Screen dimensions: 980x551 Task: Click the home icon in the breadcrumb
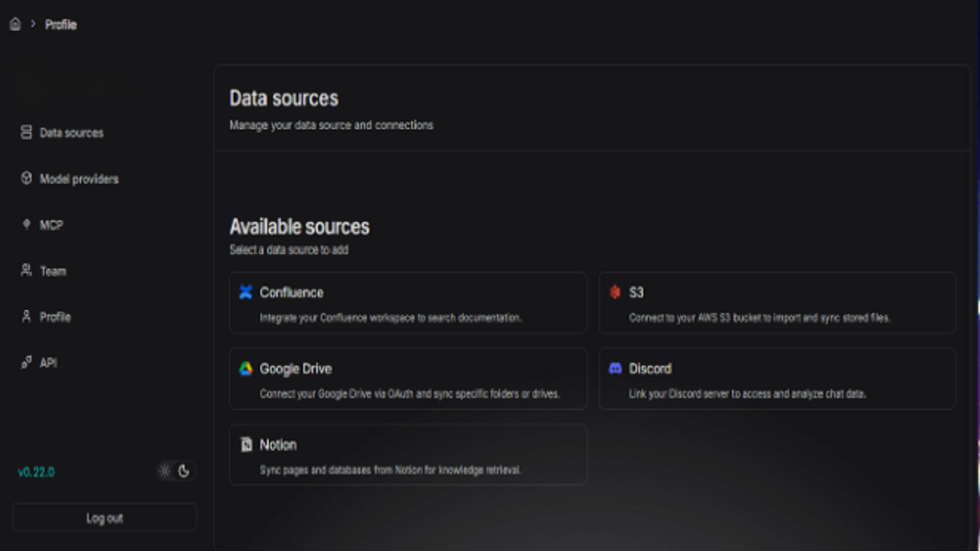click(x=15, y=24)
